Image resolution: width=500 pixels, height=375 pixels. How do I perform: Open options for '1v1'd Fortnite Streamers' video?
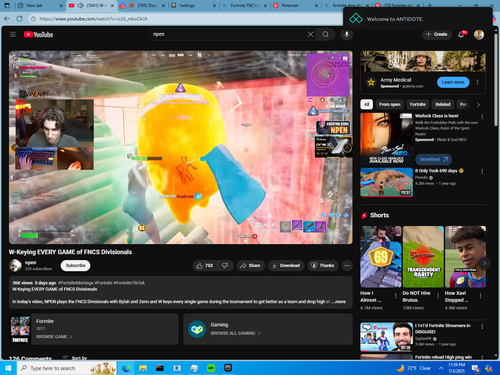point(482,326)
